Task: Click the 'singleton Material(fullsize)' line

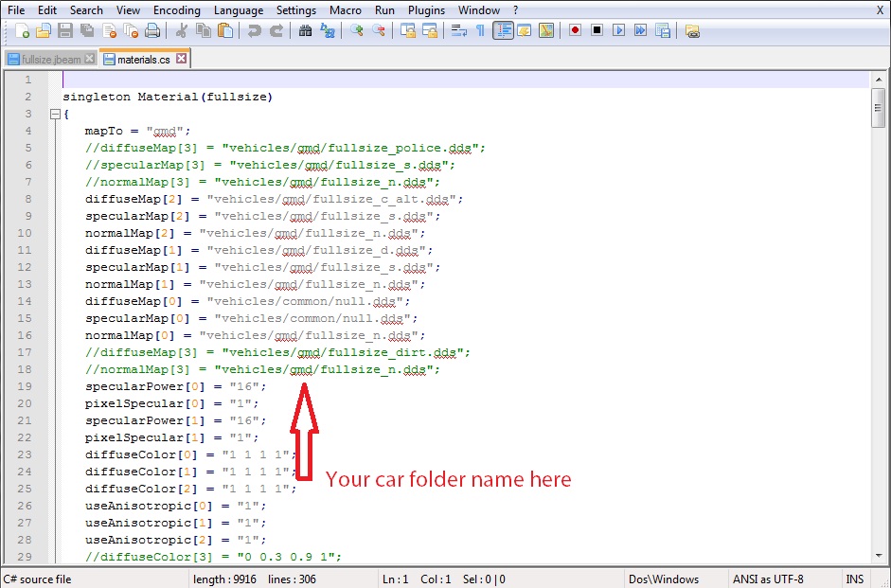Action: [168, 97]
